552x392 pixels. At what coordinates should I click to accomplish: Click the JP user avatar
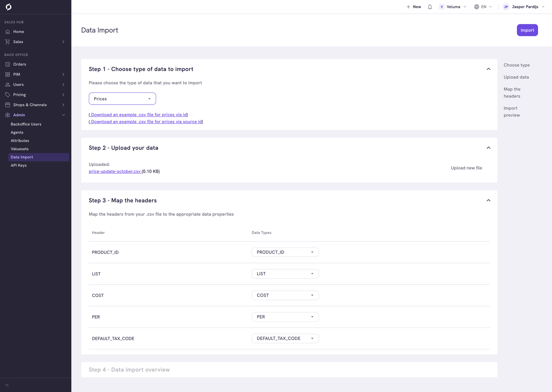506,7
